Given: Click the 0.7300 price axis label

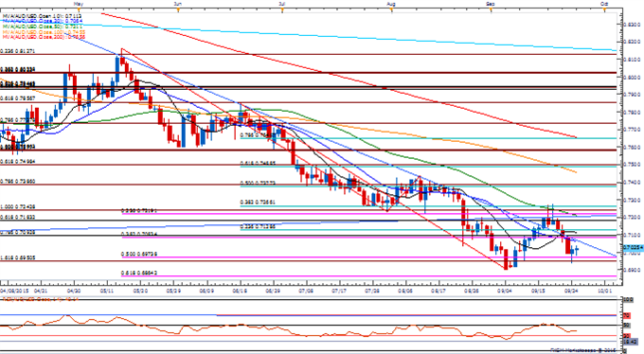Looking at the screenshot, I should 633,200.
